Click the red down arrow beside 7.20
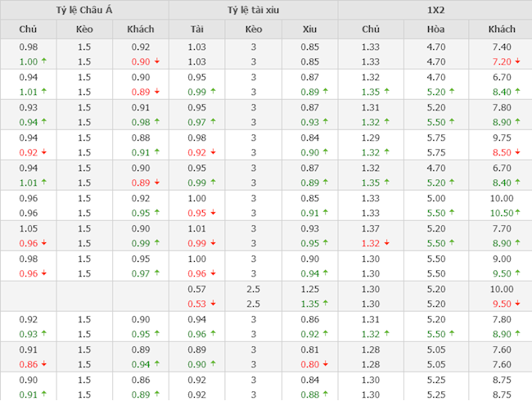Viewport: 532px width, 401px height. [518, 61]
